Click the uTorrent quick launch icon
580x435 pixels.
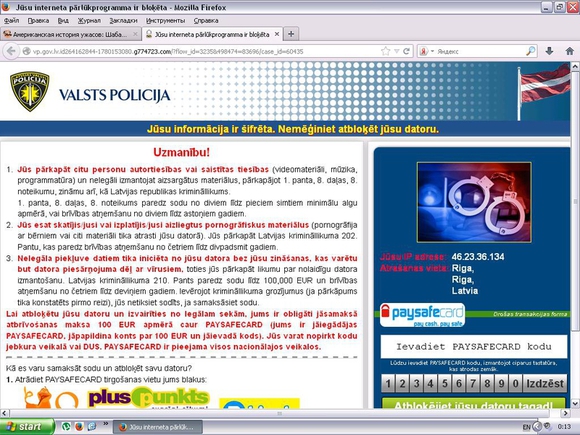click(66, 427)
